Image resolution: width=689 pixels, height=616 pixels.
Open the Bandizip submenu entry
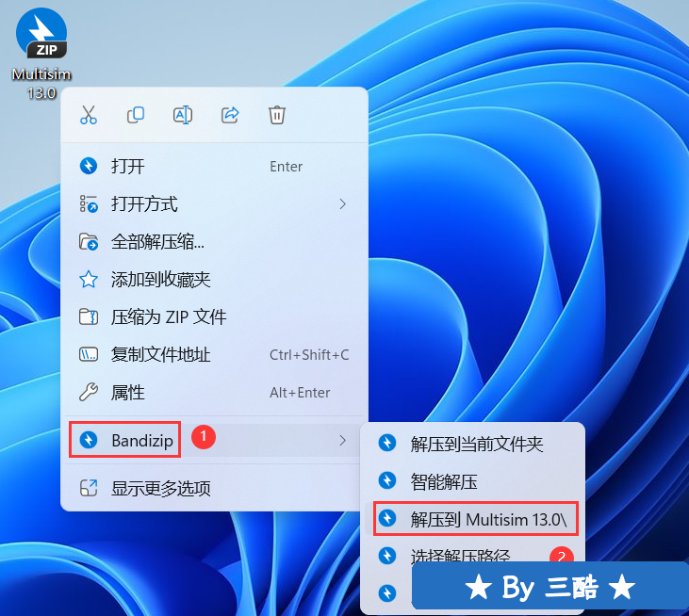[x=215, y=441]
